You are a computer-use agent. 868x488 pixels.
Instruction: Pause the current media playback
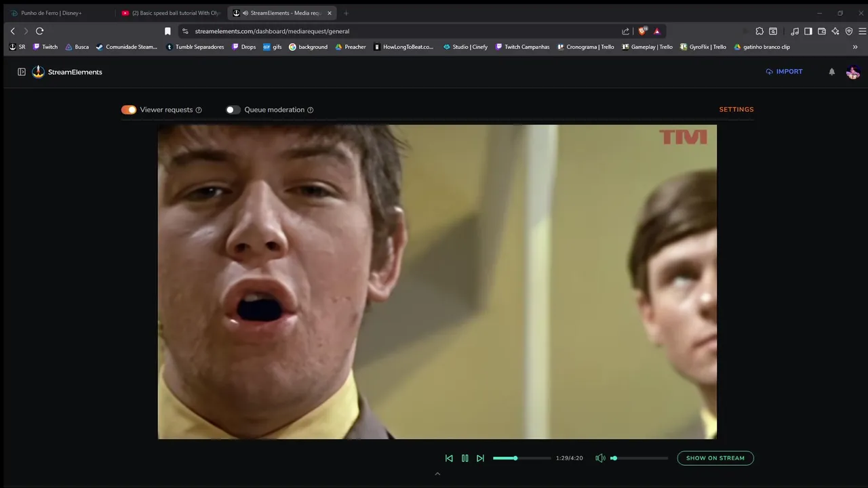coord(465,458)
